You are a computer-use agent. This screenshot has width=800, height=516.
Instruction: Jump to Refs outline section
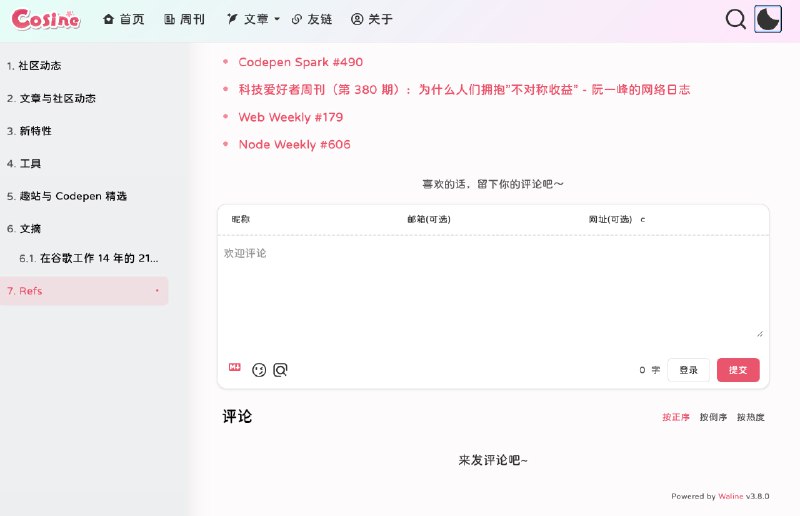point(31,291)
